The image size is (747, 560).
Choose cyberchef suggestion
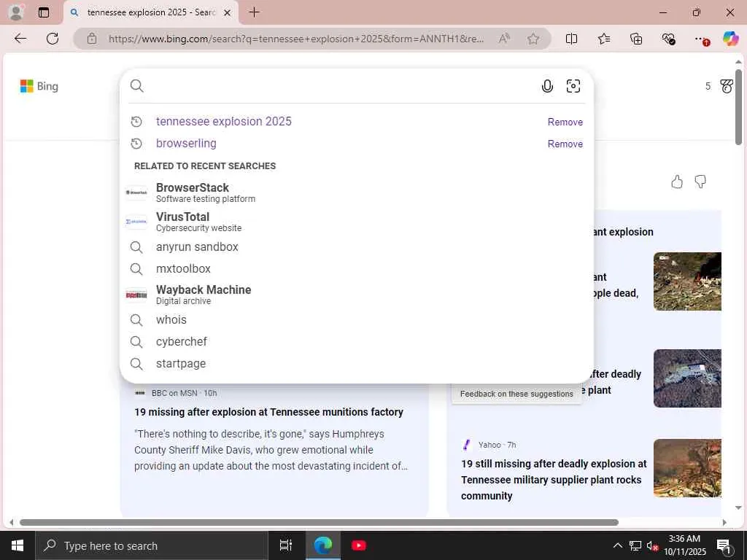click(356, 341)
